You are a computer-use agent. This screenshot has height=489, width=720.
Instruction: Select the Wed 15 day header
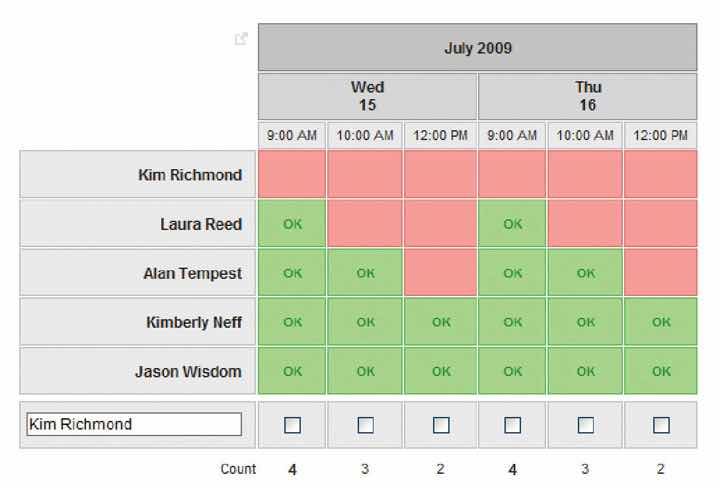(x=367, y=96)
